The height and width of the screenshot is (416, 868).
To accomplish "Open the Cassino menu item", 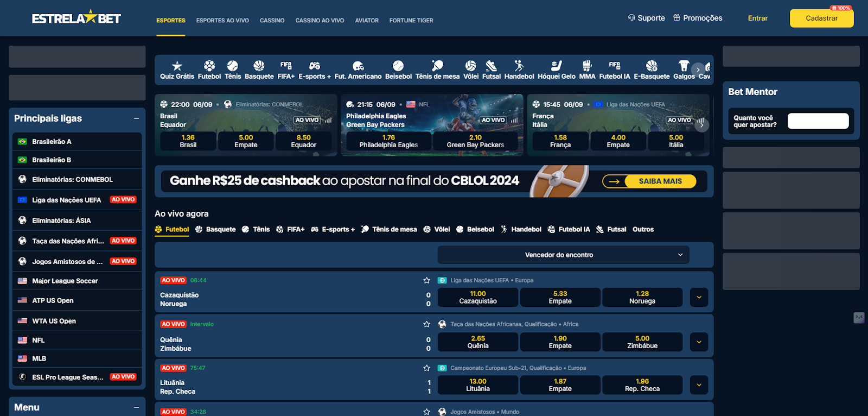I will pos(272,21).
